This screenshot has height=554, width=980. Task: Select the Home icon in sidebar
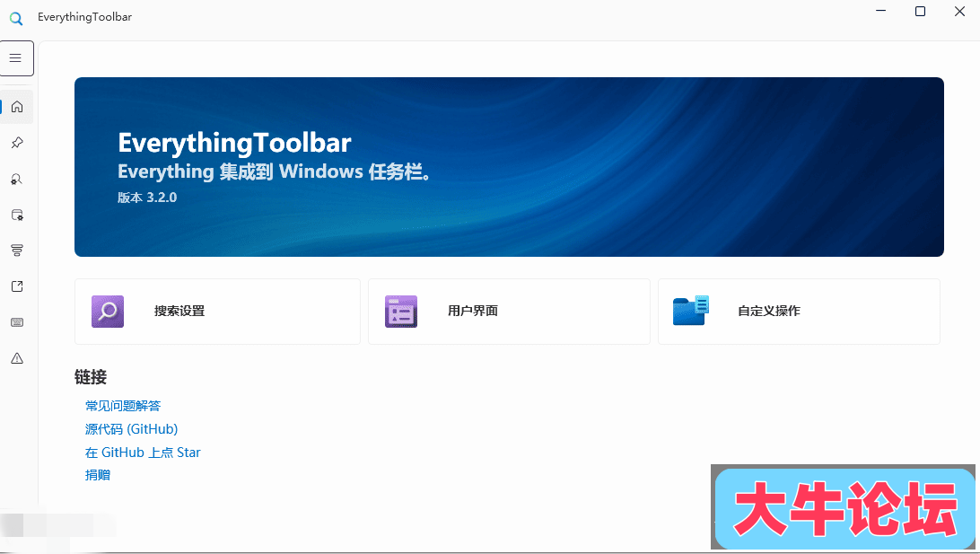point(17,107)
